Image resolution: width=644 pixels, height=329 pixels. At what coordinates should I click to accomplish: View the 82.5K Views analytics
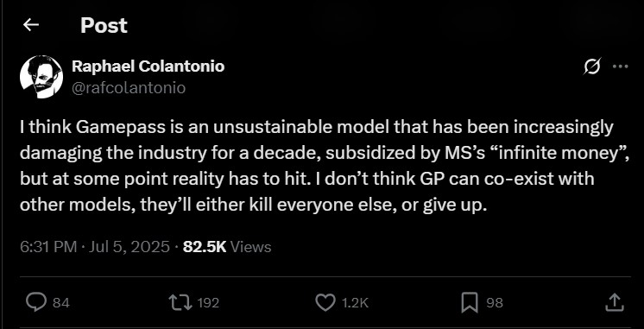pyautogui.click(x=227, y=247)
